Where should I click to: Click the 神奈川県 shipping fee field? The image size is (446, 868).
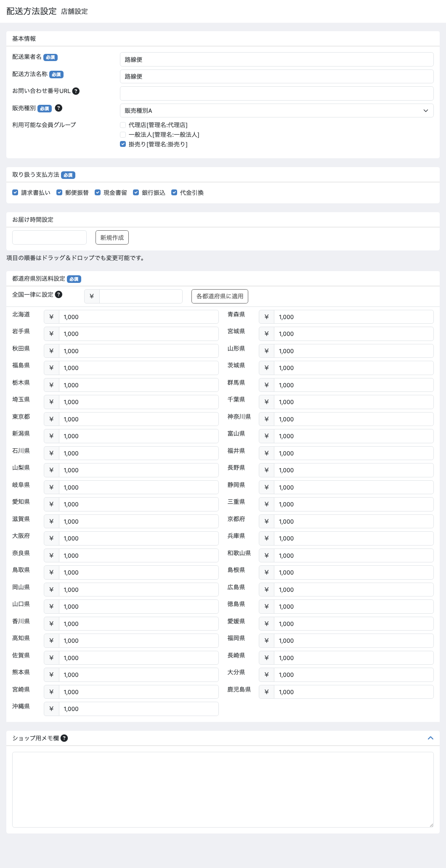353,419
